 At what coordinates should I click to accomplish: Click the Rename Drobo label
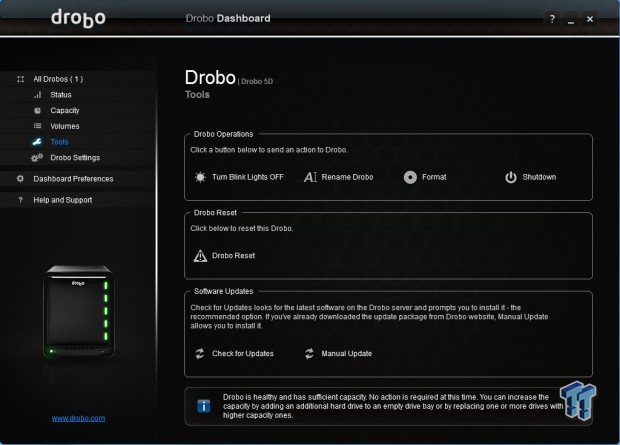tap(347, 177)
